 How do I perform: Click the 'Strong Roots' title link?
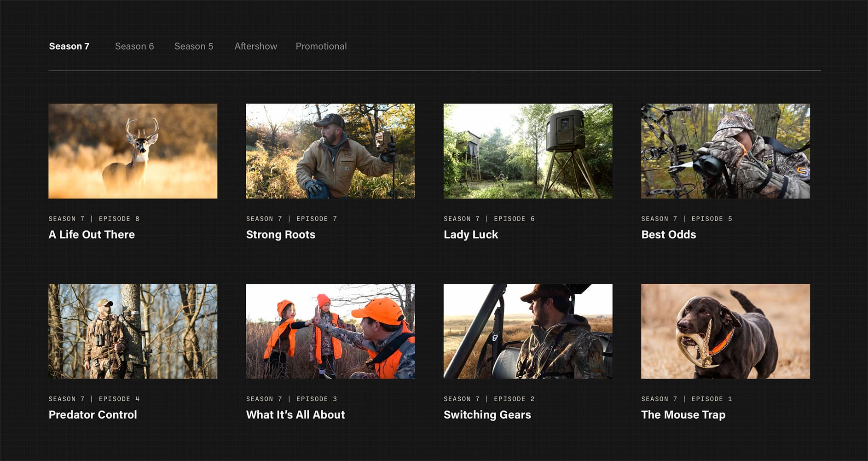(281, 234)
